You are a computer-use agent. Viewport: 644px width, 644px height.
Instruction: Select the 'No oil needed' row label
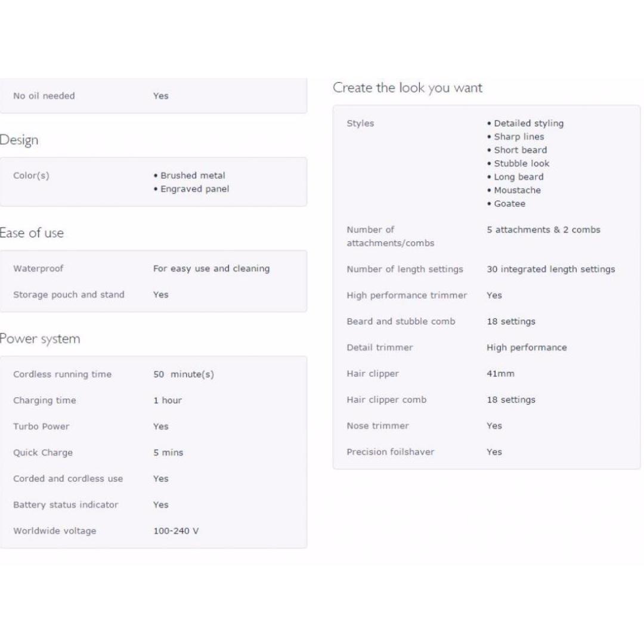(44, 95)
